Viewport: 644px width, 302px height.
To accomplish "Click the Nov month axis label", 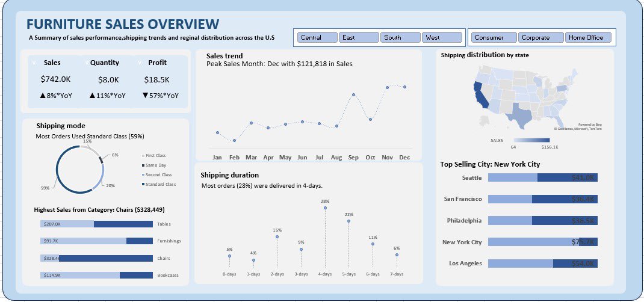I will pos(388,157).
